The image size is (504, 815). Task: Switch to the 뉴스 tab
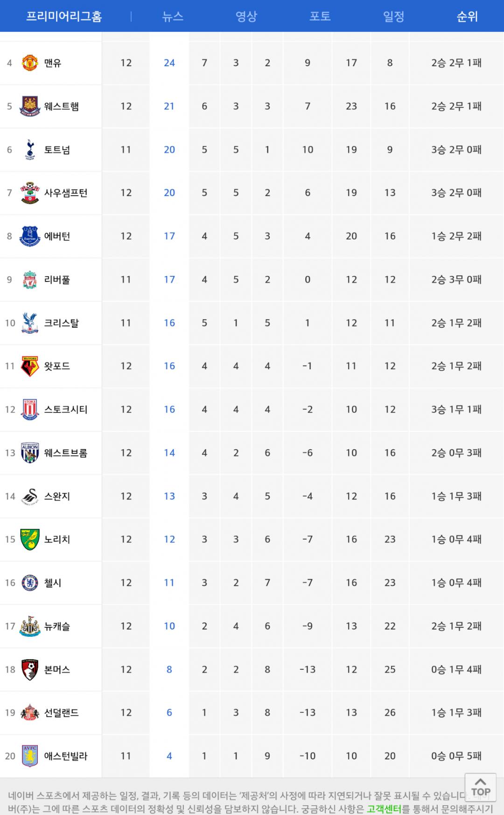click(x=172, y=16)
